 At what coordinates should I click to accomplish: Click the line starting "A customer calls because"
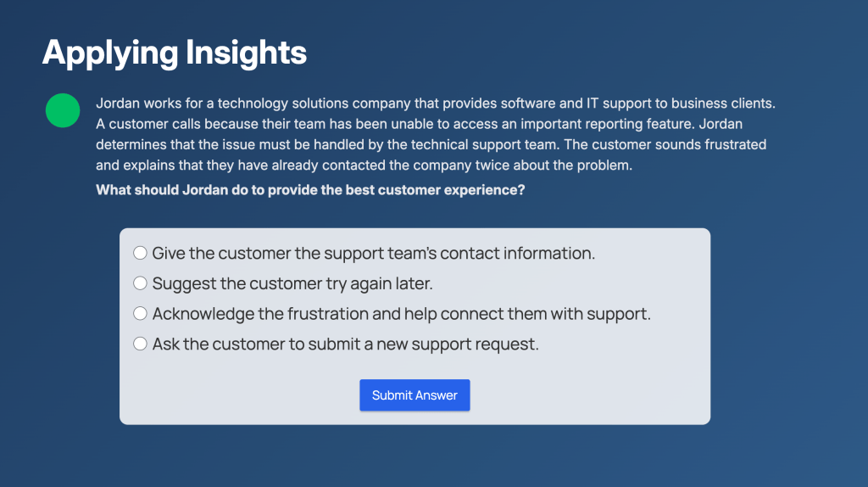point(419,124)
